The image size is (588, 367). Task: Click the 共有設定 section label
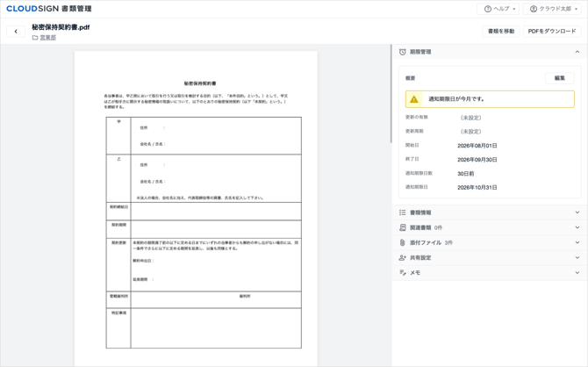click(x=420, y=257)
